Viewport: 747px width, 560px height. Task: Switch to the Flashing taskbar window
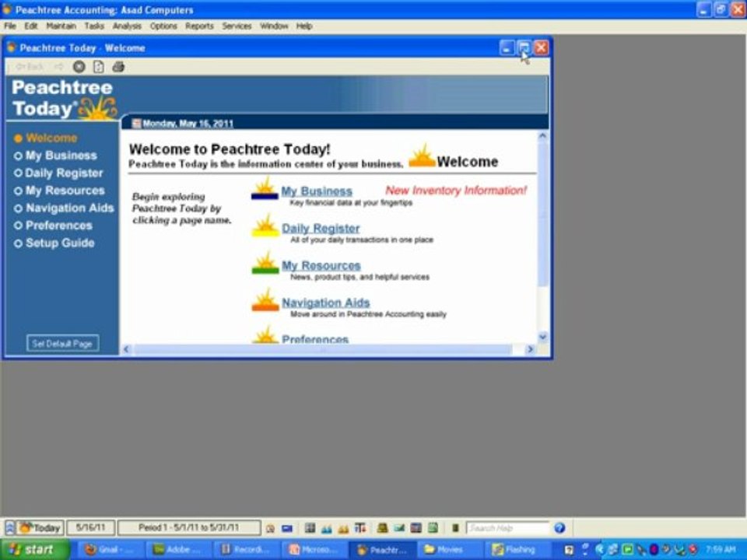(518, 550)
